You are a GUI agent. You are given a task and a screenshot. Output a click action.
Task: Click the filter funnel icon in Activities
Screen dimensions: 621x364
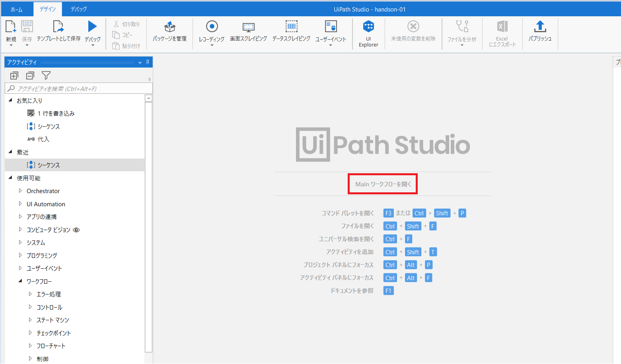click(46, 76)
